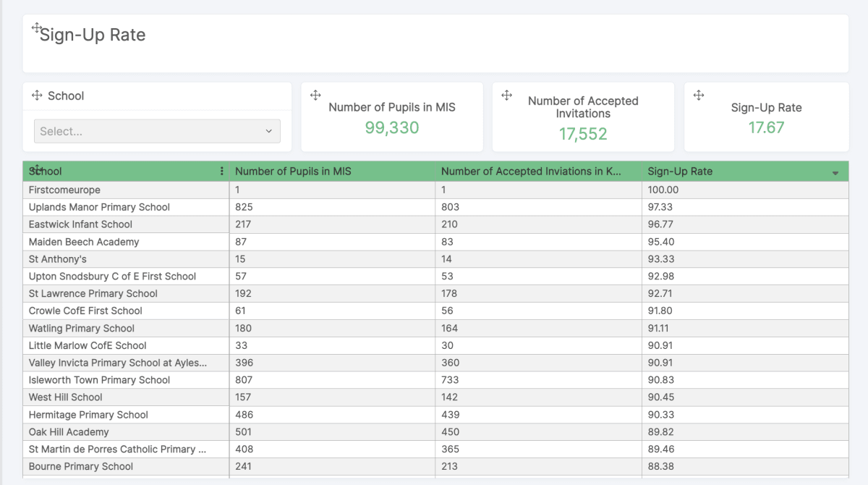This screenshot has width=868, height=485.
Task: Click move handle on Pupils in MIS card
Action: [x=315, y=95]
